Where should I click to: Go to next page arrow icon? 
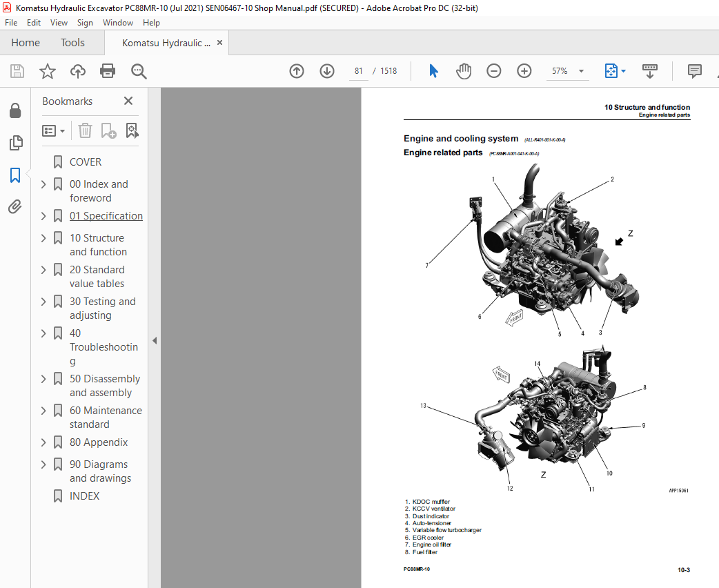point(327,71)
